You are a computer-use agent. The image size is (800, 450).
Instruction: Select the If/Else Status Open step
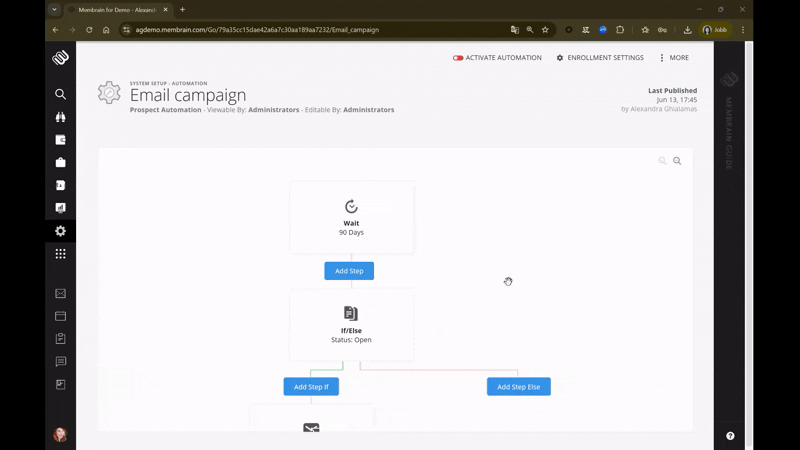coord(352,325)
